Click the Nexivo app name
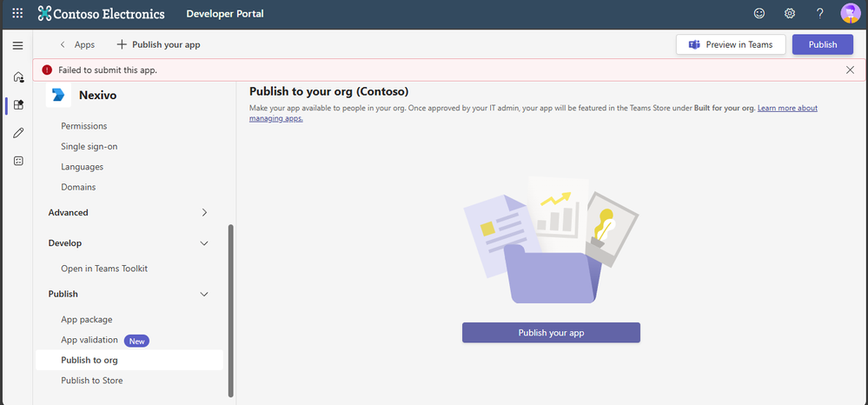 click(97, 96)
